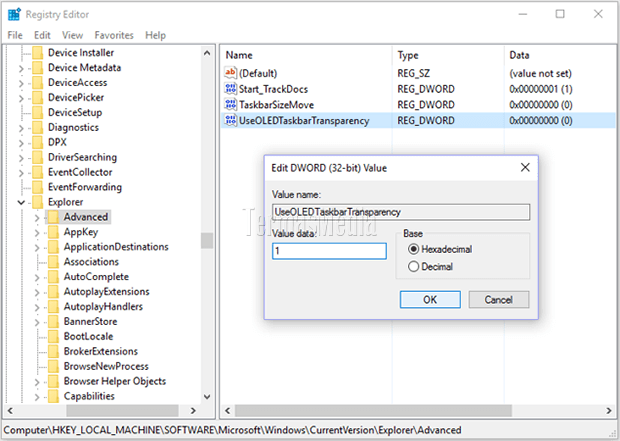Screen dimensions: 620x441
Task: Select the BrowseNewProcess tree entry
Action: pos(106,366)
